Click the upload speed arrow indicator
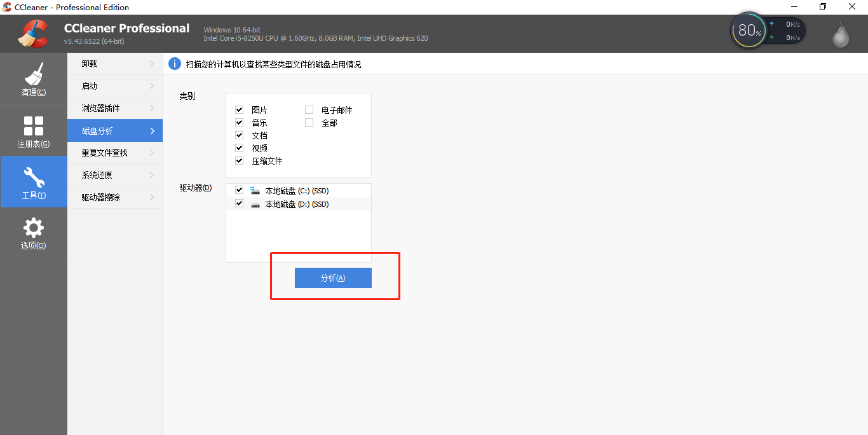The width and height of the screenshot is (868, 435). [x=771, y=24]
